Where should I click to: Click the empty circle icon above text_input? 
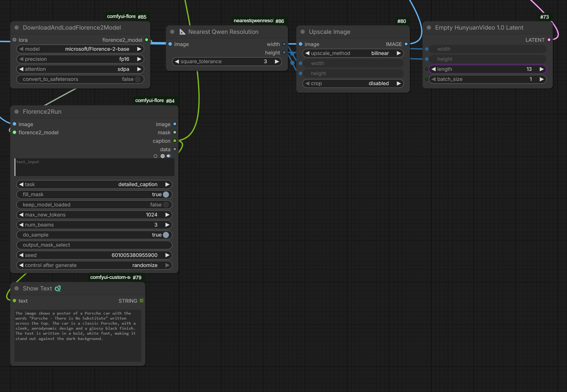coord(155,156)
